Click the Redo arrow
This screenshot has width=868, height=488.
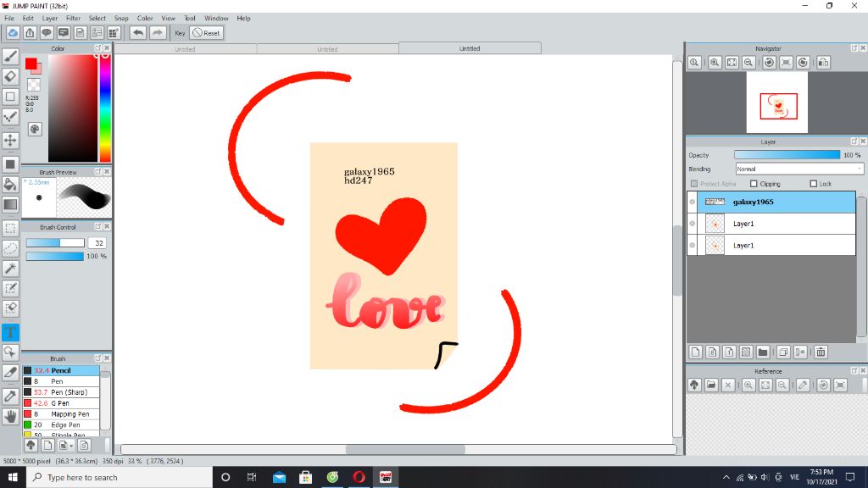click(158, 33)
